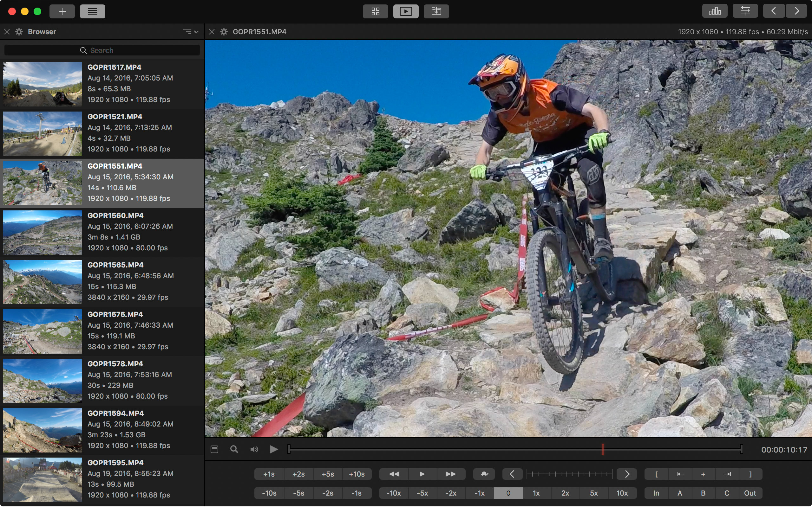This screenshot has height=507, width=812.
Task: Jump forward with +5s button
Action: click(327, 474)
